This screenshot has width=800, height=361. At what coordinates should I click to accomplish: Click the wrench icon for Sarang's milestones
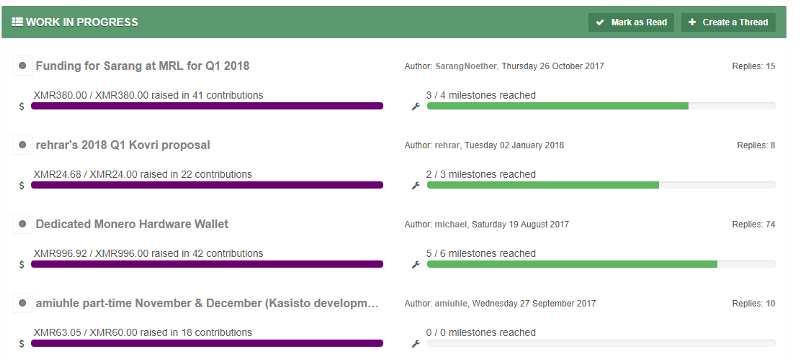coord(415,107)
